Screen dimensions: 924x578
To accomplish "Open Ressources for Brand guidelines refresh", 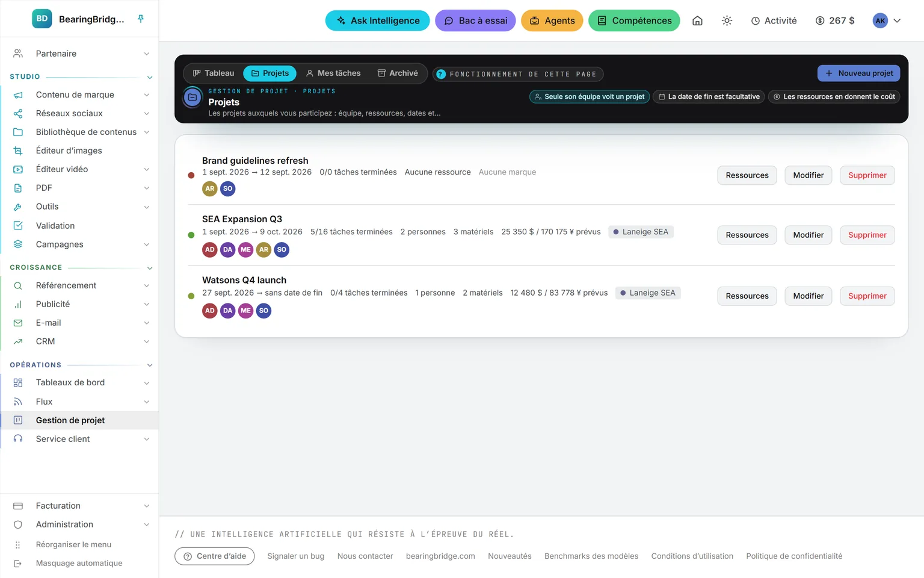I will [x=747, y=175].
